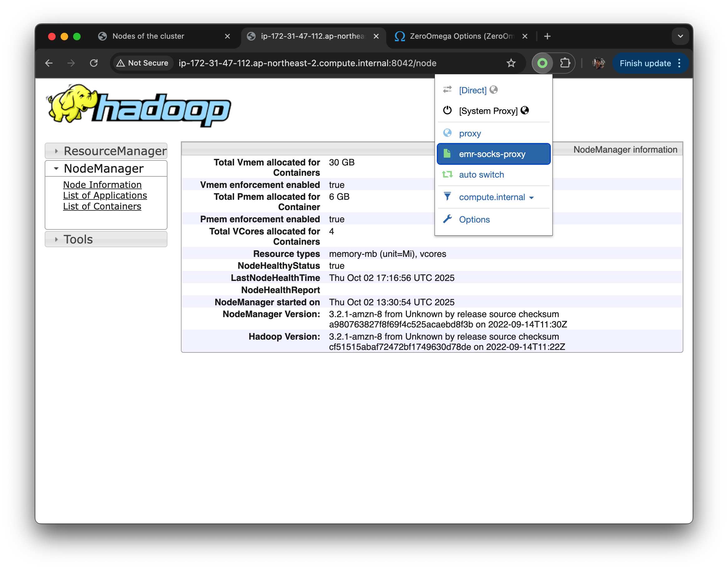728x570 pixels.
Task: Open the Chrome profile avatar
Action: point(598,63)
